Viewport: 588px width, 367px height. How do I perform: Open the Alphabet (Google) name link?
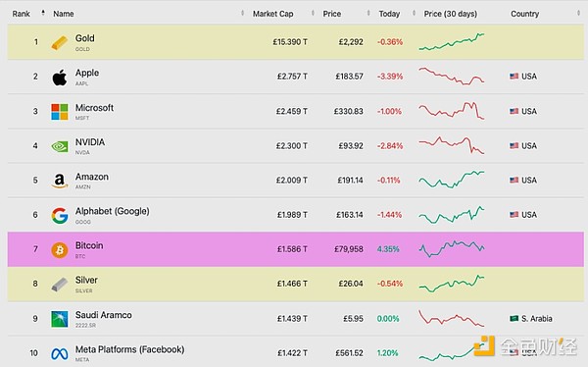pos(112,211)
